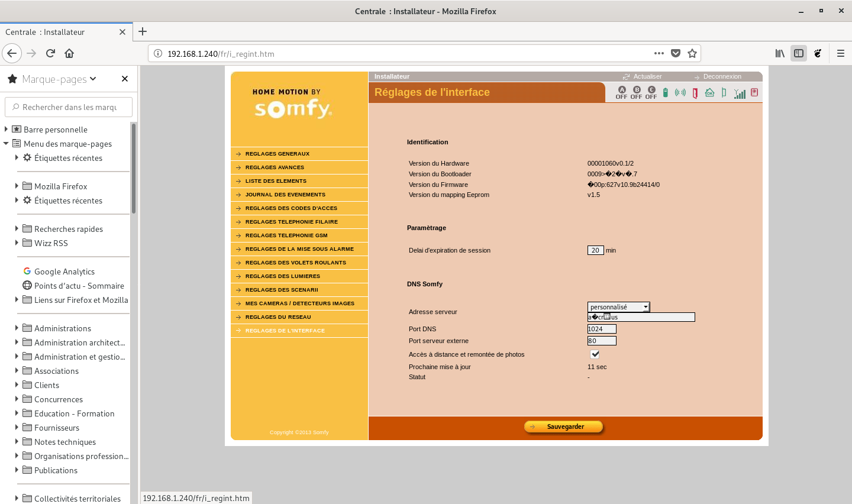Collapse the Menu des marque-pages tree

pos(6,144)
